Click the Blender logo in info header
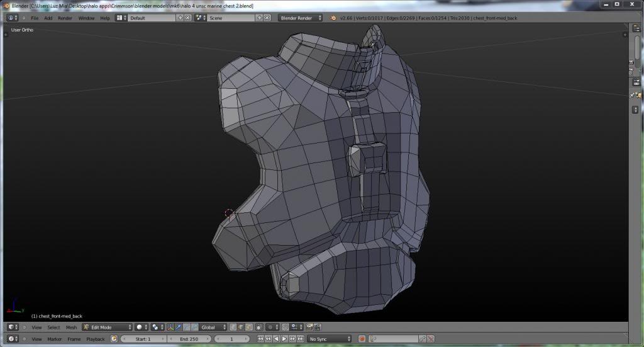The image size is (644, 347). [x=333, y=18]
